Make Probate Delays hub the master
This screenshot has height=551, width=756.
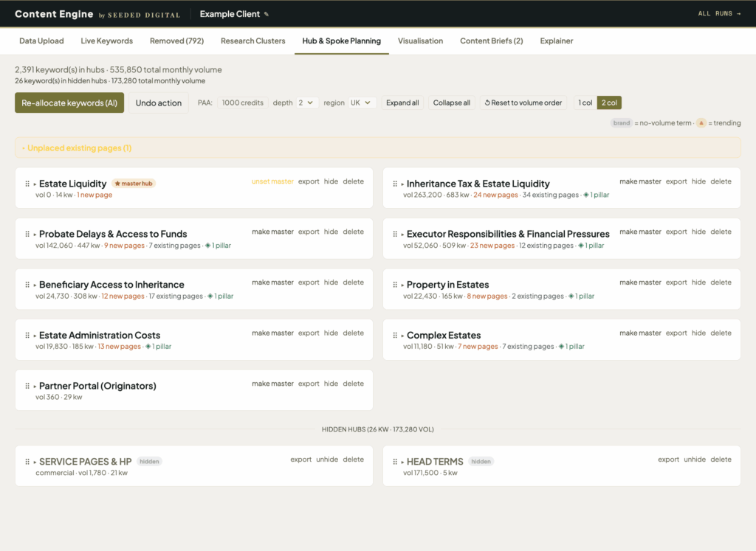click(x=272, y=232)
